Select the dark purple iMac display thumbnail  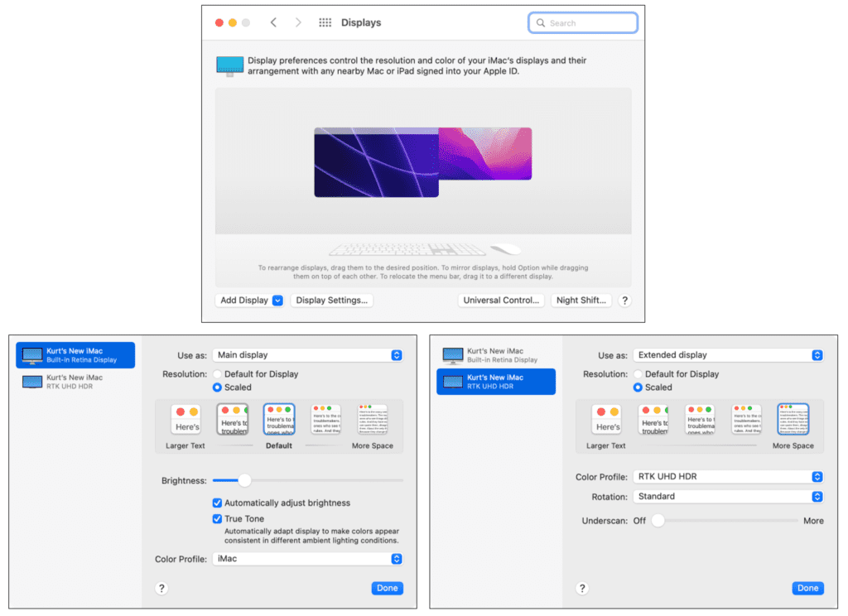point(377,162)
